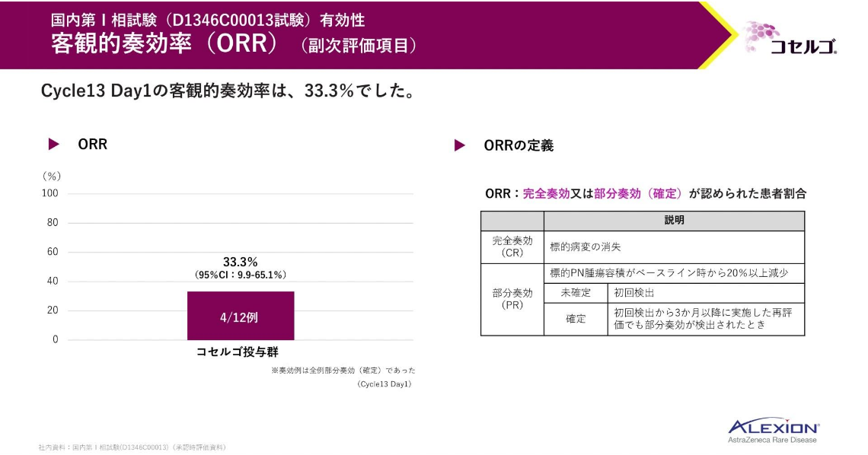Viewport: 868px width, 455px height.
Task: Click the ※奏効例 footnote under chart
Action: coord(343,371)
